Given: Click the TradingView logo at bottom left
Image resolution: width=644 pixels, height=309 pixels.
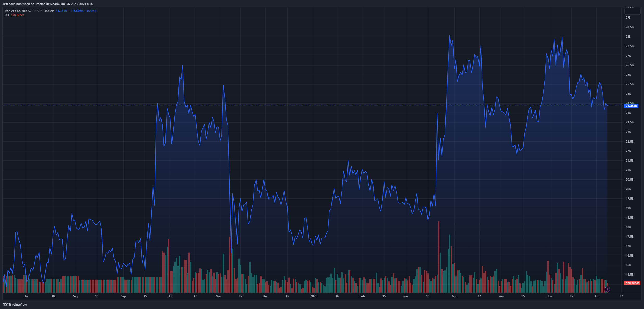Looking at the screenshot, I should click(15, 304).
